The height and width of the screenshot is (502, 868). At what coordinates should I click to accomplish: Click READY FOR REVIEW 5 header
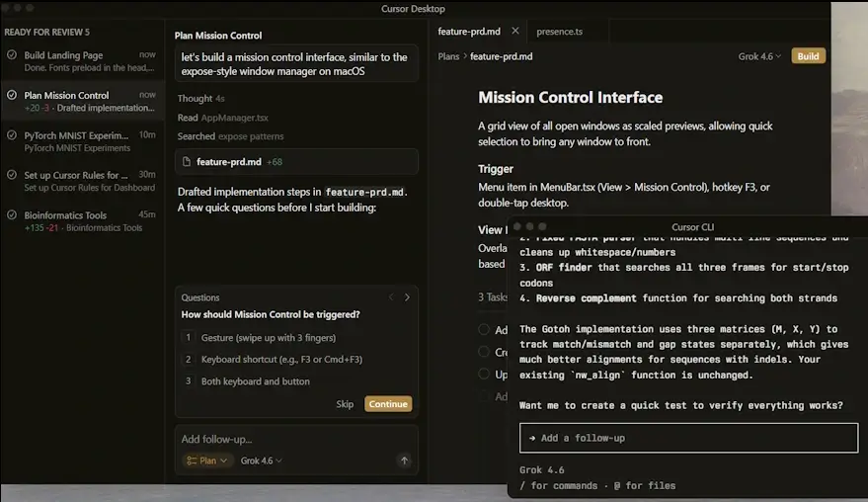47,33
